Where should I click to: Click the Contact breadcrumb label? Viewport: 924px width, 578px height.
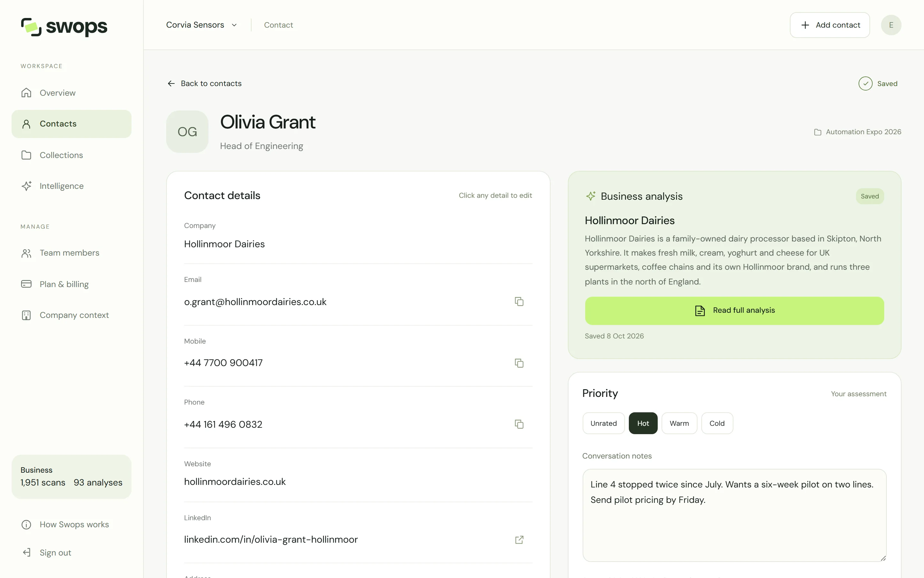[x=278, y=25]
